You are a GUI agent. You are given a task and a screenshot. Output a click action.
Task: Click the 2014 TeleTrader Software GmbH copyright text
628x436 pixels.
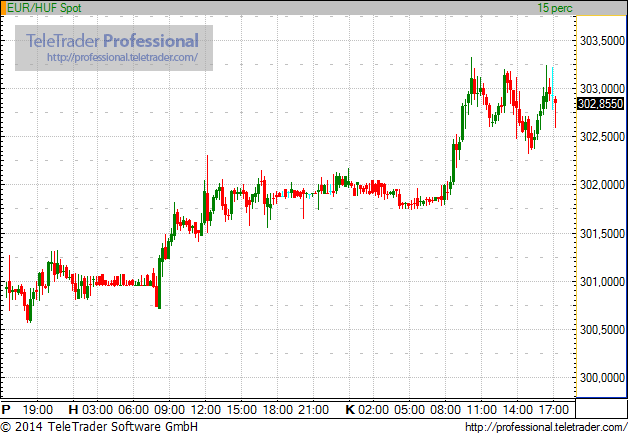99,427
